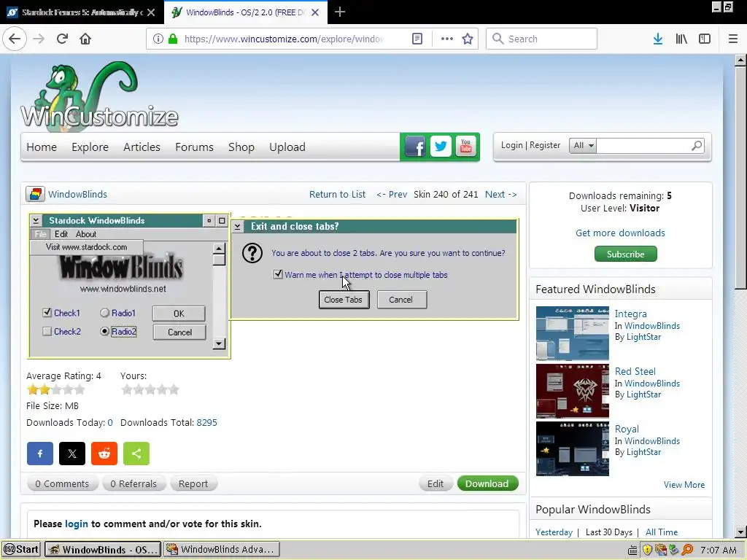Toggle reader view in address bar
The image size is (747, 560).
[417, 39]
